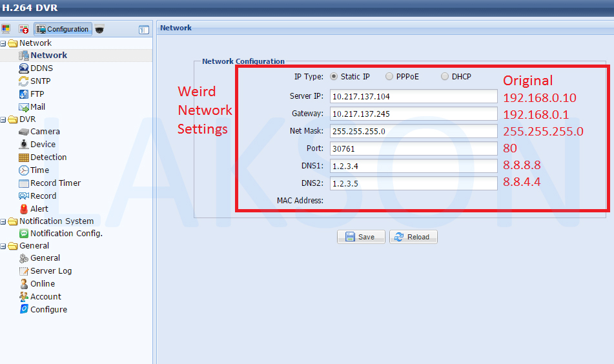
Task: Toggle the sidebar panel layout icon
Action: 144,30
